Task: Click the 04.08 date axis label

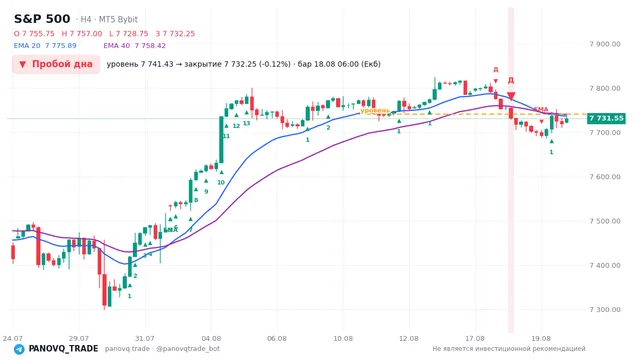Action: [211, 338]
